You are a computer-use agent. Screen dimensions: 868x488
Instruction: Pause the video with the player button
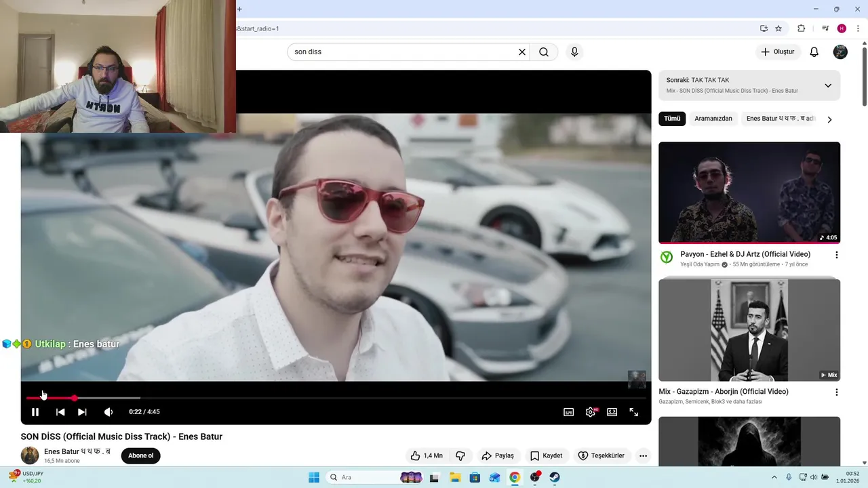(35, 412)
